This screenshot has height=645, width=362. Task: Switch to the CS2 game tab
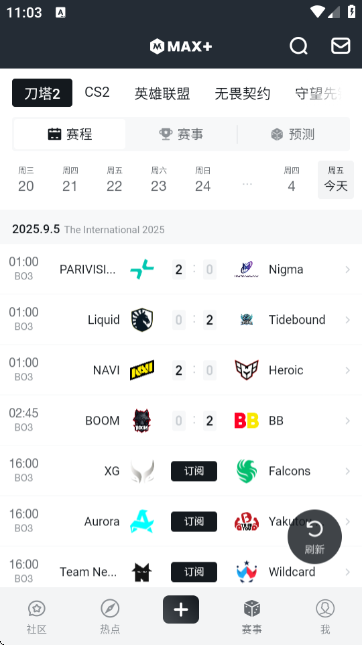(x=97, y=92)
